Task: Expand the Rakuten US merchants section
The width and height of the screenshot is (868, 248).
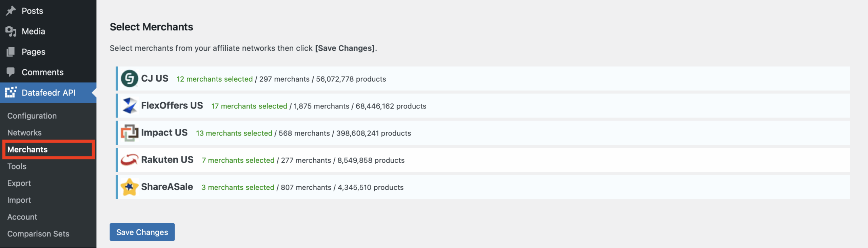Action: (167, 160)
